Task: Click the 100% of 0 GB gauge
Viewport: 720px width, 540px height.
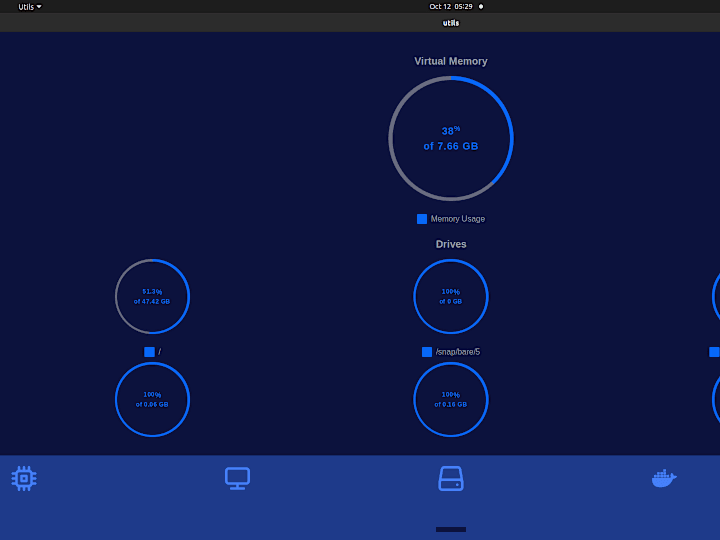Action: tap(451, 296)
